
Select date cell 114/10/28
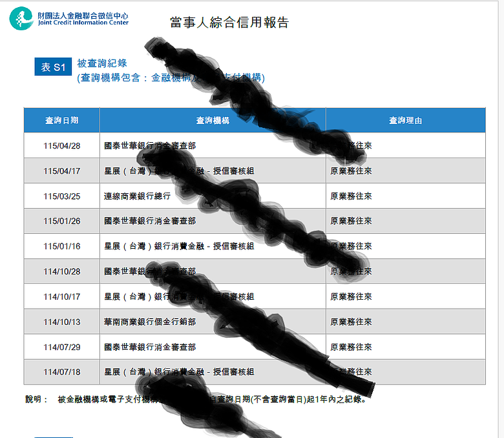pyautogui.click(x=62, y=271)
